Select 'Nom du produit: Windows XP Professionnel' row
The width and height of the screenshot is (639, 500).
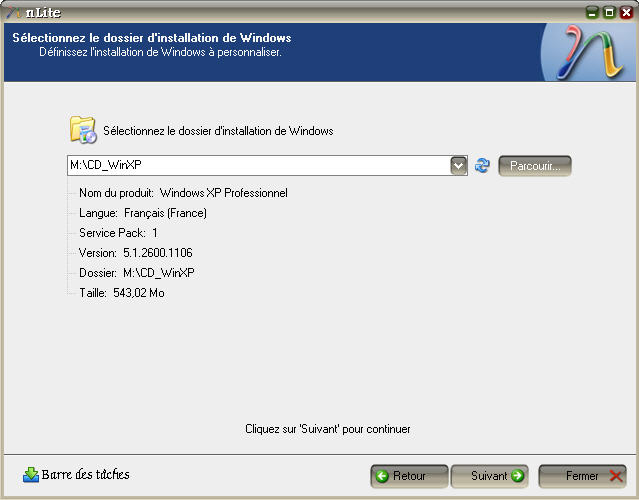[183, 193]
